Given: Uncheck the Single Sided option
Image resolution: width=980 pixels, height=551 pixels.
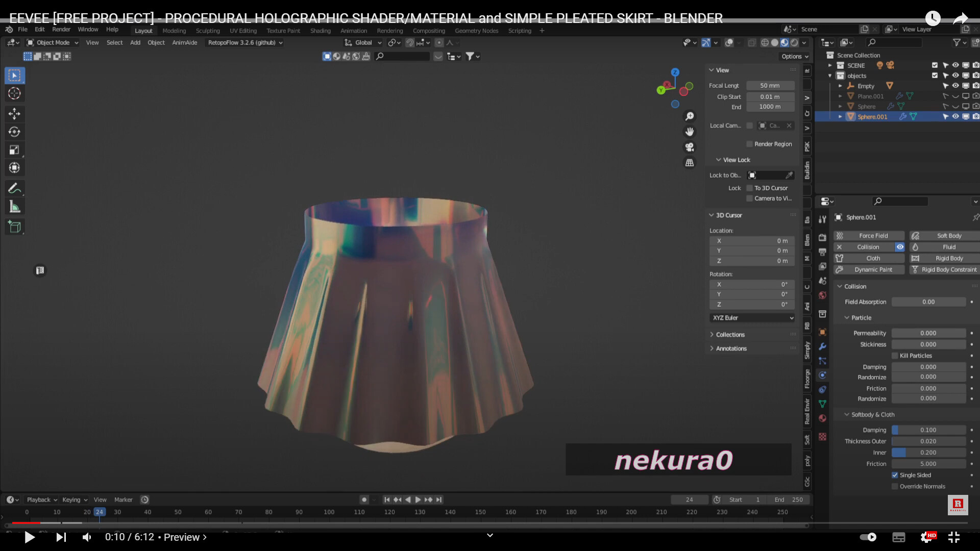Looking at the screenshot, I should [895, 475].
